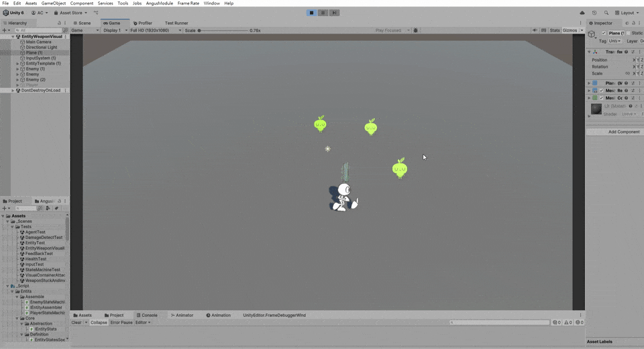This screenshot has height=349, width=644.
Task: Open the Layout dropdown
Action: (x=627, y=13)
